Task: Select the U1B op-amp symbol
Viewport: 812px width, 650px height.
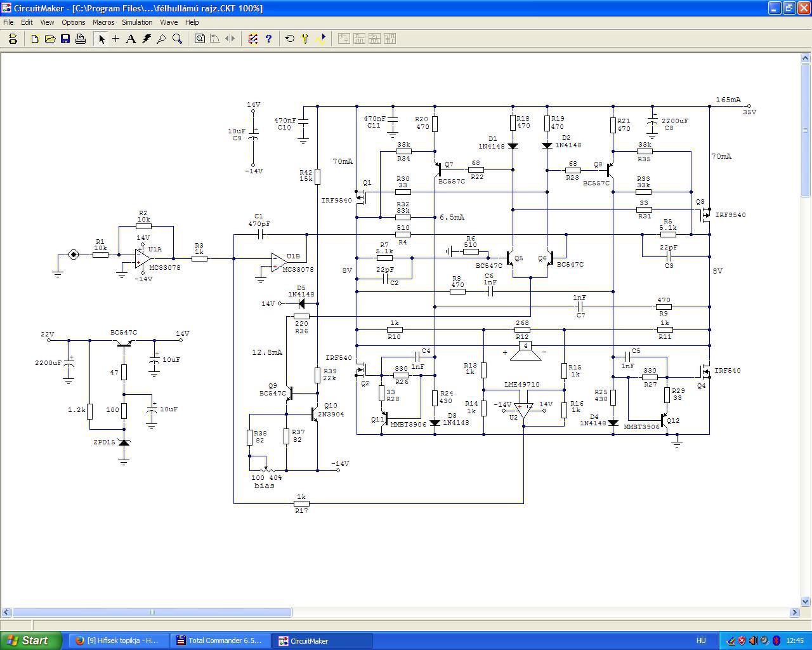Action: click(x=279, y=262)
